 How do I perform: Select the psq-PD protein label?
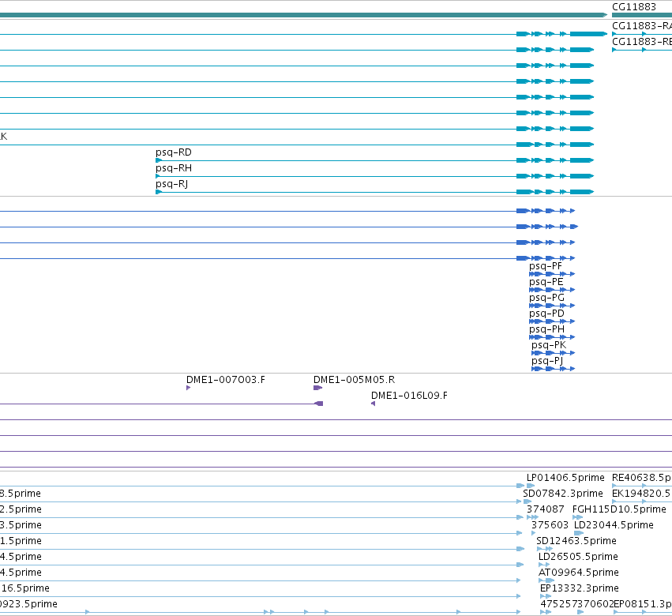(547, 314)
